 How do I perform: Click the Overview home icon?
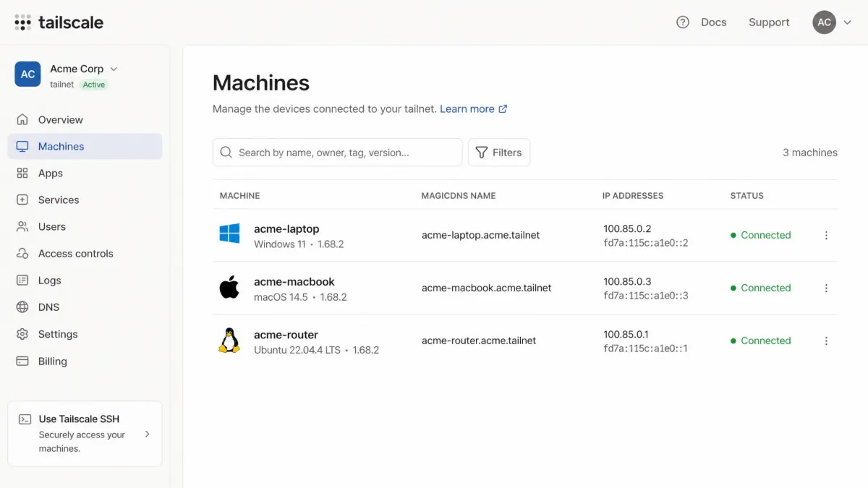(x=22, y=119)
